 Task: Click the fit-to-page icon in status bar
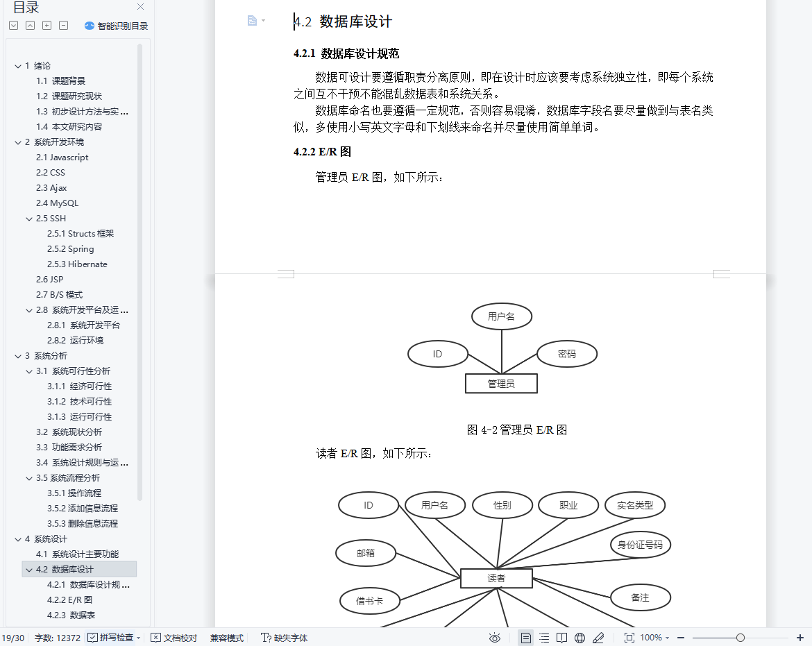point(629,638)
